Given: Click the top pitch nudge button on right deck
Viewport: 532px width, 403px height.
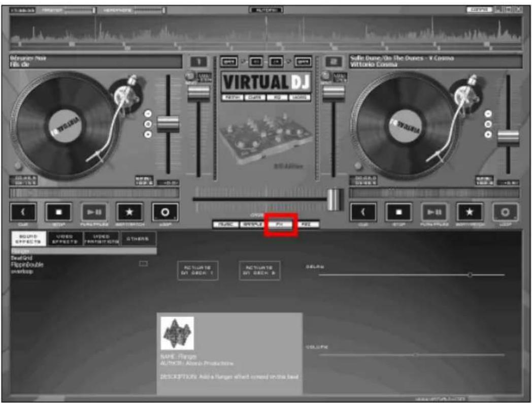Looking at the screenshot, I should (x=488, y=113).
